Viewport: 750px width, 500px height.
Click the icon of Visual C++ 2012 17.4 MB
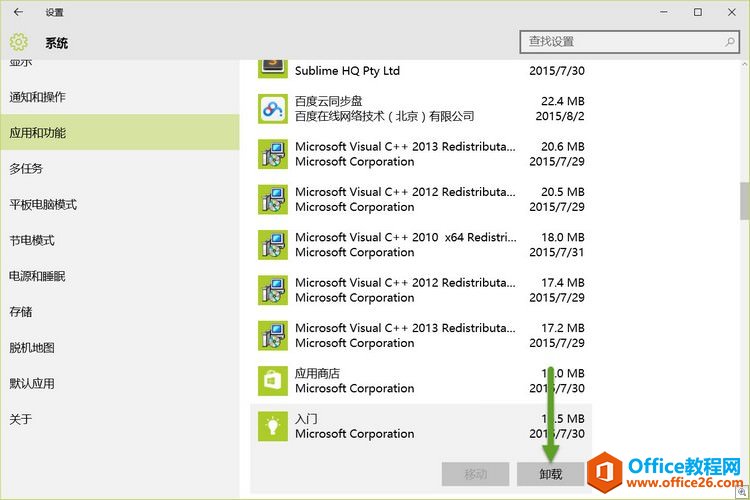point(273,290)
